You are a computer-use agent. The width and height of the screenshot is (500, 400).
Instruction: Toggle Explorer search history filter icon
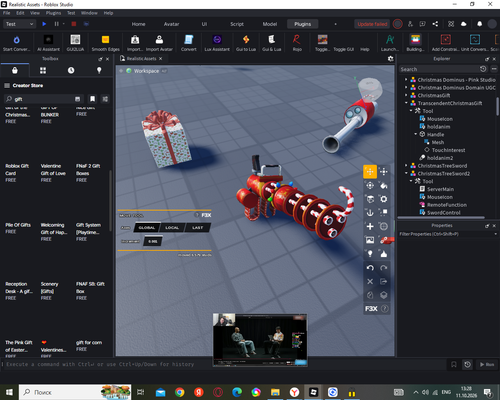tap(483, 69)
